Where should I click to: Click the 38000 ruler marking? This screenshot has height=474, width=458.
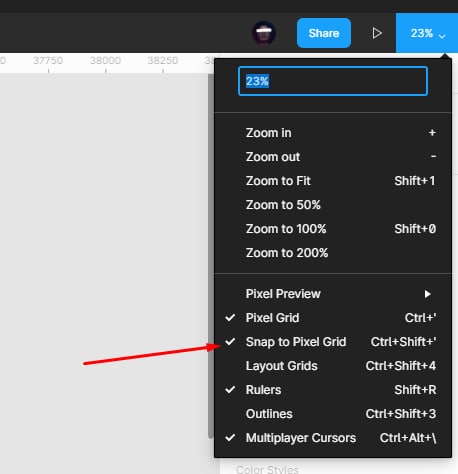point(105,61)
